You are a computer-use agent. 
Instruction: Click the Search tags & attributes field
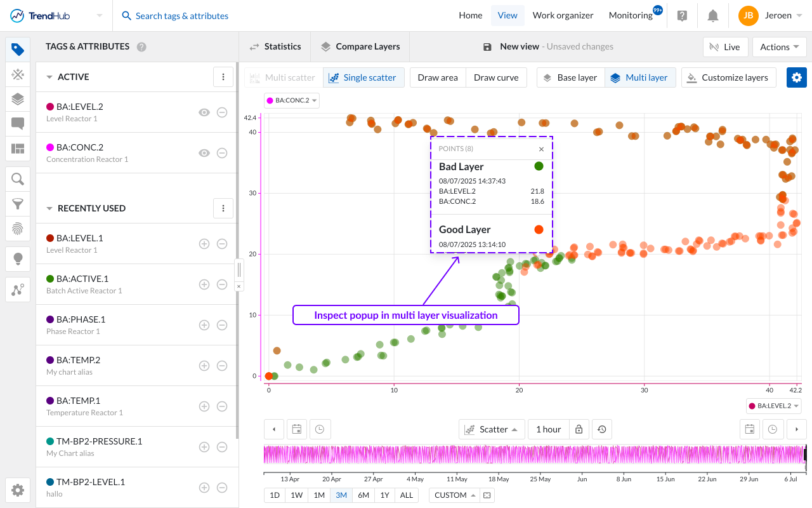pyautogui.click(x=182, y=16)
